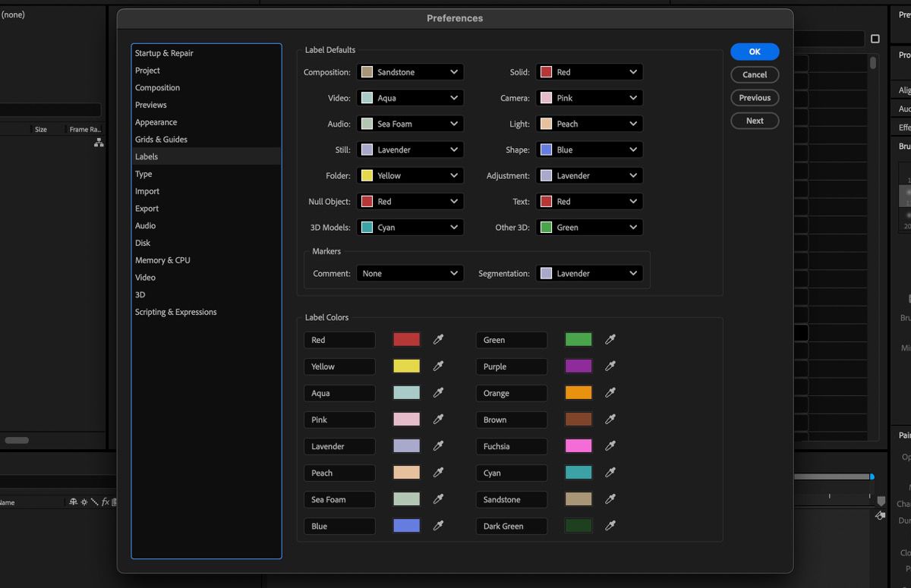
Task: Open the eyedropper beside the Red label color
Action: pyautogui.click(x=439, y=339)
